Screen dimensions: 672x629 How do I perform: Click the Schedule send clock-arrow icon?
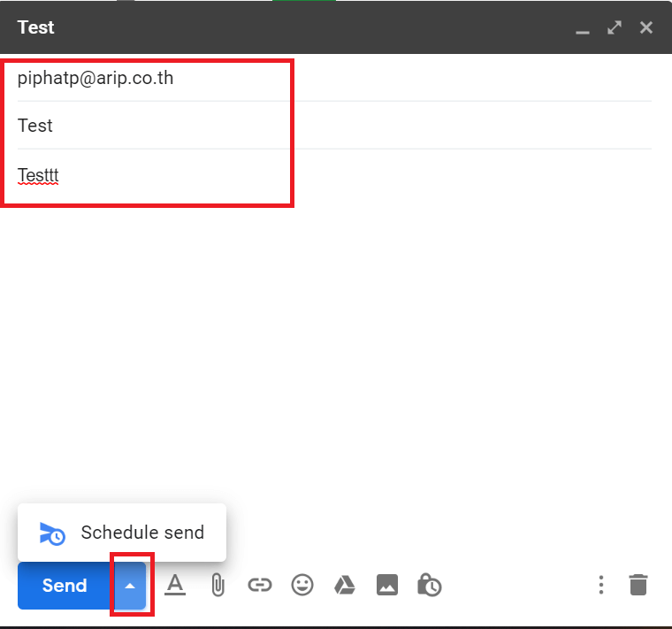(x=52, y=533)
